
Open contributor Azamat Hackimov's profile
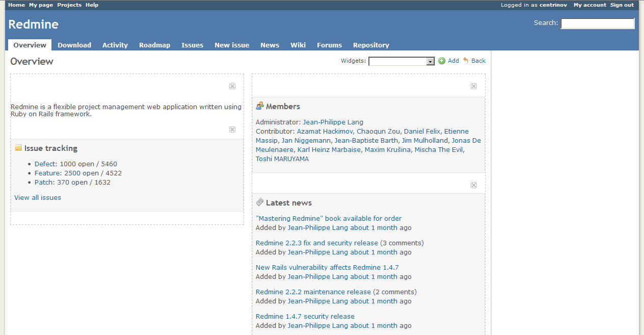(325, 132)
